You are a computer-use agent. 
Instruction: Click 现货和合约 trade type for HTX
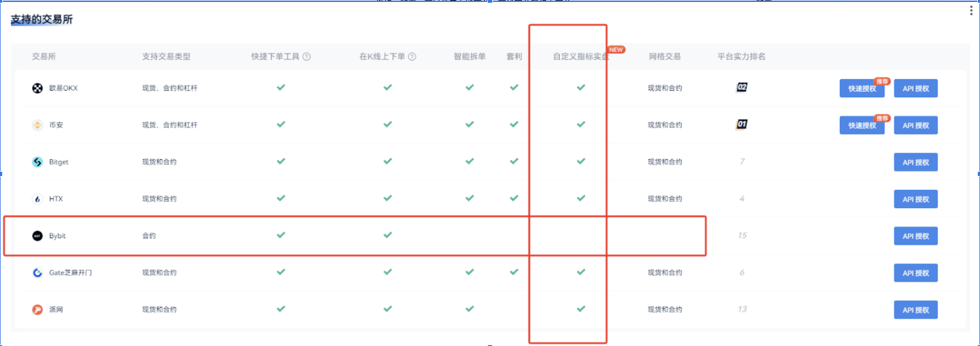tap(159, 199)
